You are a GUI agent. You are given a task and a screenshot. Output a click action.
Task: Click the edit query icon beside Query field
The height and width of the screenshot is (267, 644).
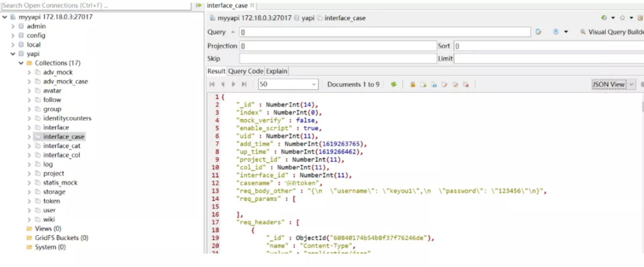point(539,32)
